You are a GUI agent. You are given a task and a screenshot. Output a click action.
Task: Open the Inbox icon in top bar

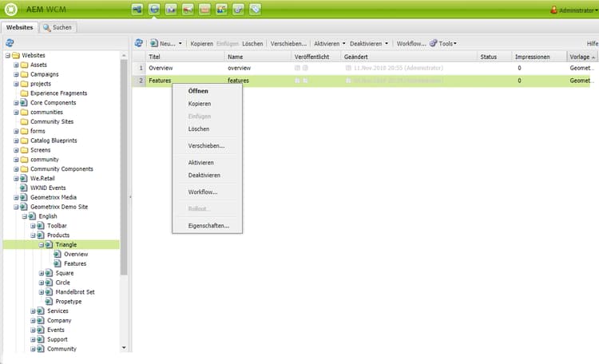pos(204,9)
